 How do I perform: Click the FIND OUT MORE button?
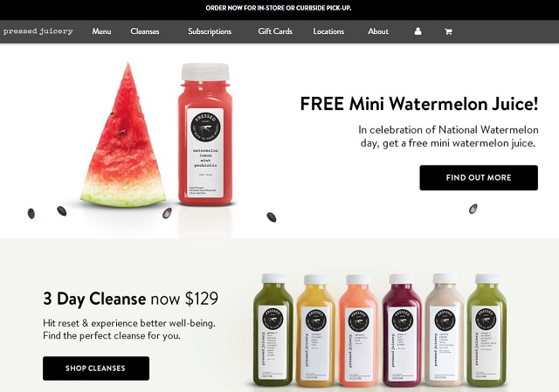[479, 177]
